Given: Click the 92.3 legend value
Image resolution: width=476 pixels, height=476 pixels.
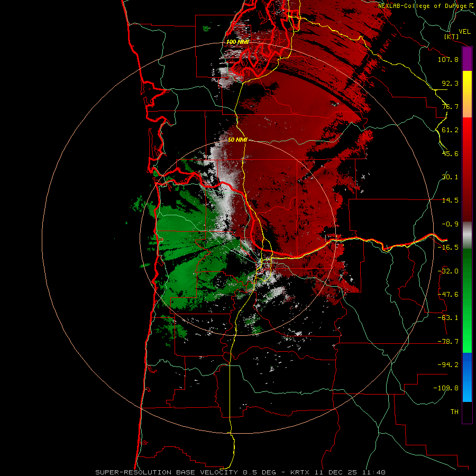Looking at the screenshot, I should tap(450, 83).
